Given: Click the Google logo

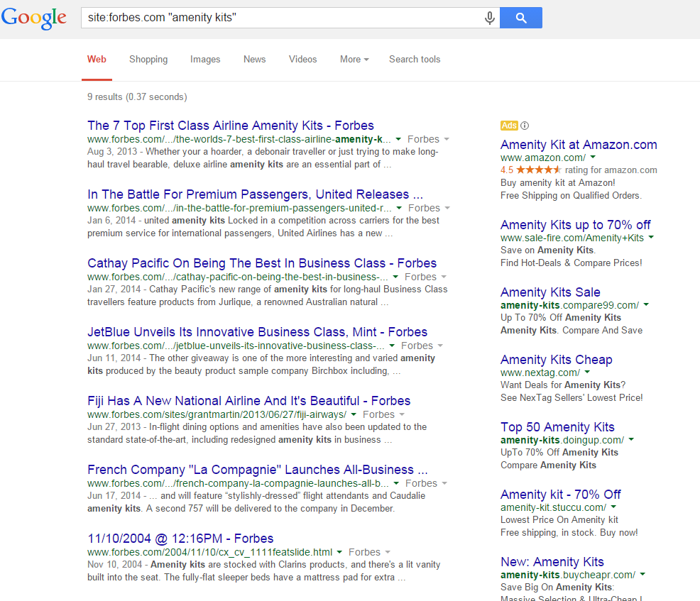Looking at the screenshot, I should (34, 18).
